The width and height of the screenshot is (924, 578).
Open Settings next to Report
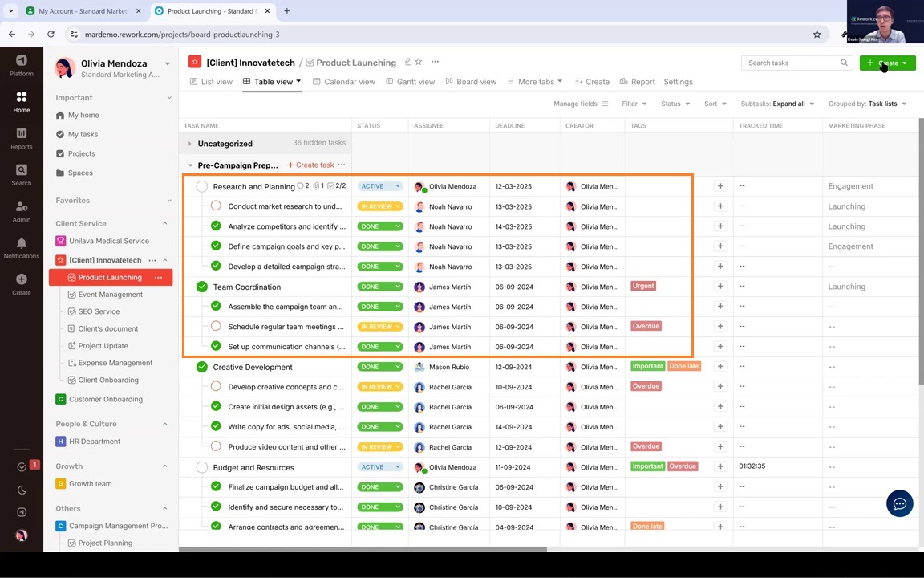pyautogui.click(x=679, y=81)
